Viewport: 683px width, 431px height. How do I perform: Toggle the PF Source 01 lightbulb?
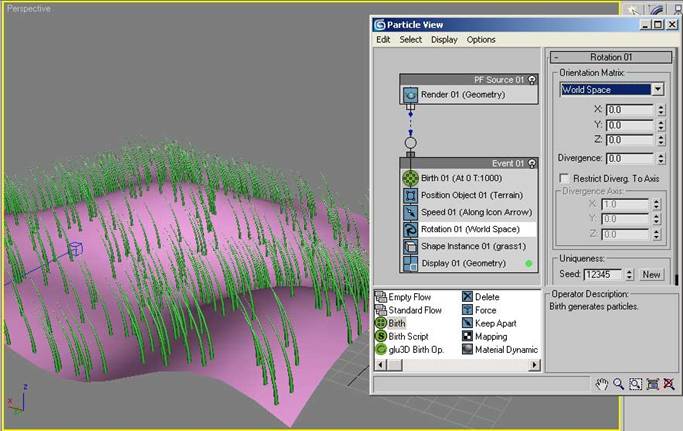click(x=532, y=79)
